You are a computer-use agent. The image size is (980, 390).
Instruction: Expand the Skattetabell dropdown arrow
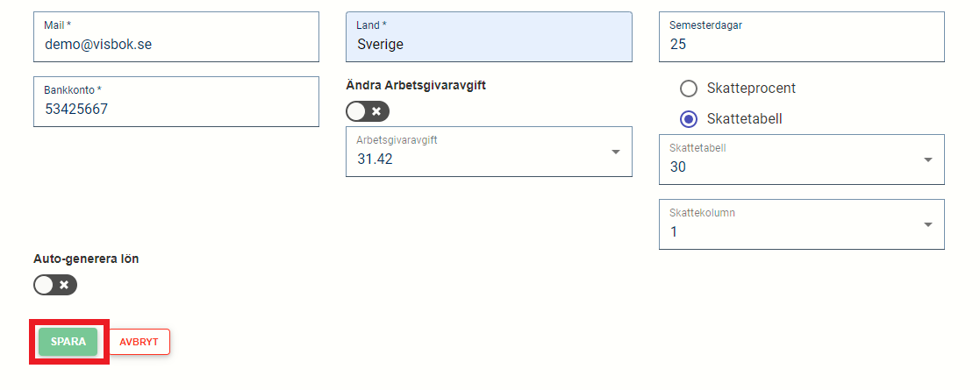coord(928,160)
